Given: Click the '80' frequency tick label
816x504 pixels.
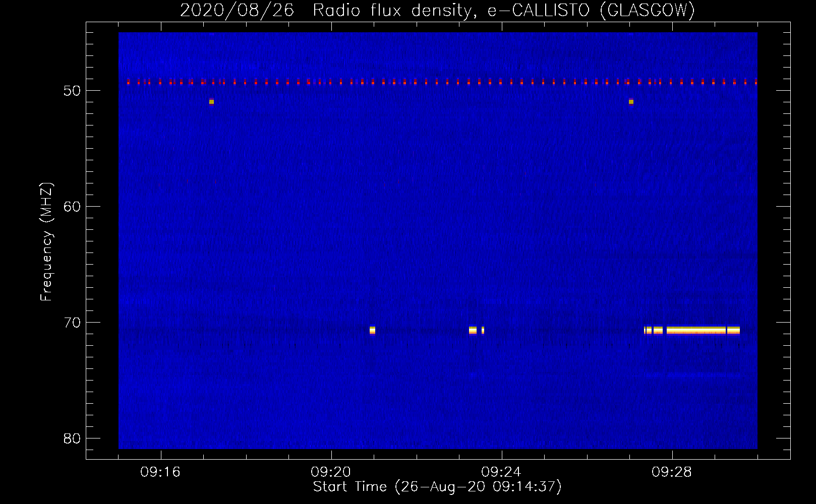Looking at the screenshot, I should 72,438.
